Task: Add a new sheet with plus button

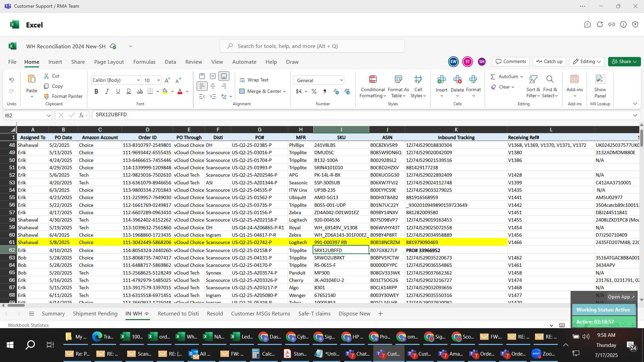Action: [380, 314]
